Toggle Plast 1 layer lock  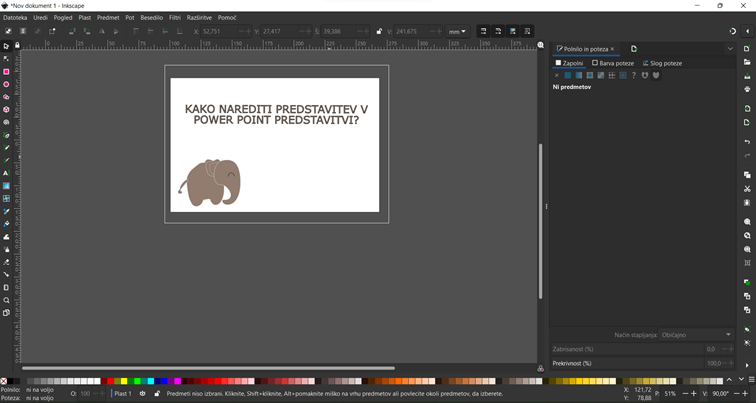157,393
